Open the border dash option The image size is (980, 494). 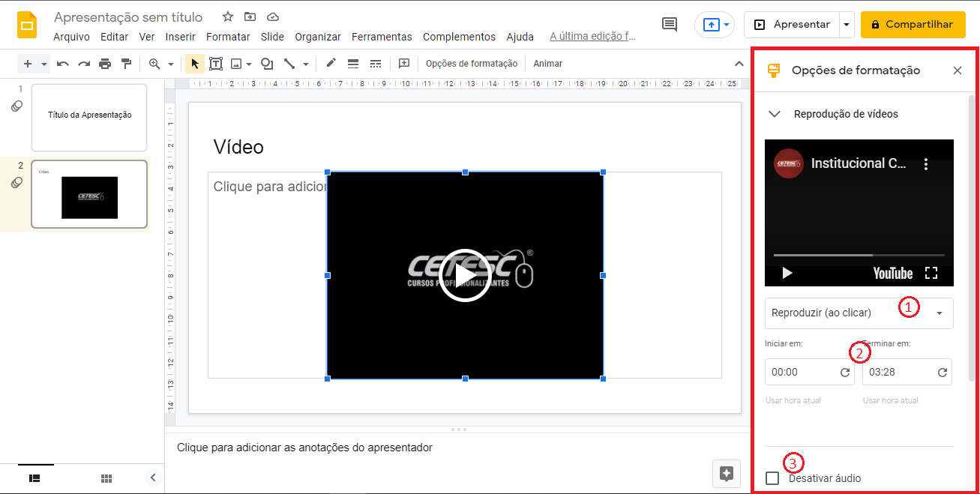click(x=376, y=64)
